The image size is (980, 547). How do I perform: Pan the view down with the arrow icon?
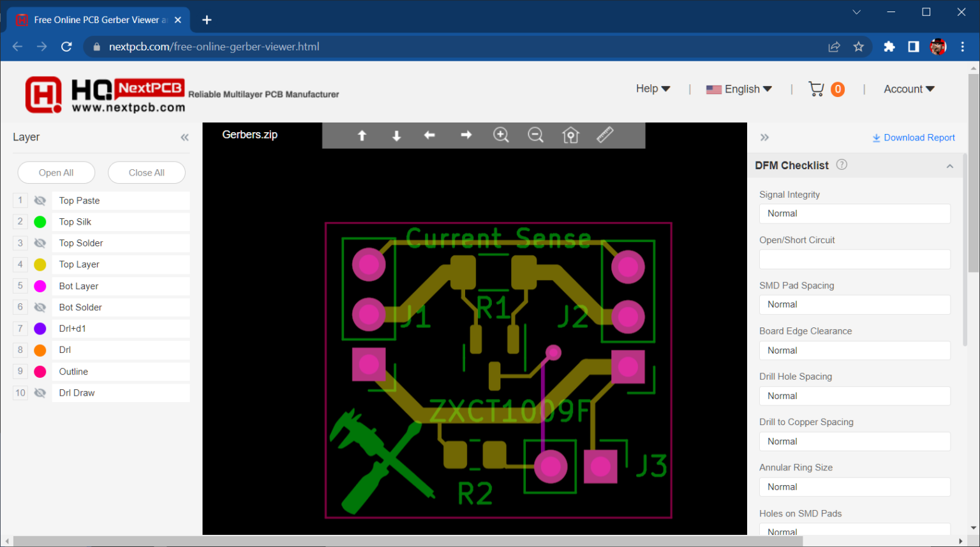pos(396,135)
